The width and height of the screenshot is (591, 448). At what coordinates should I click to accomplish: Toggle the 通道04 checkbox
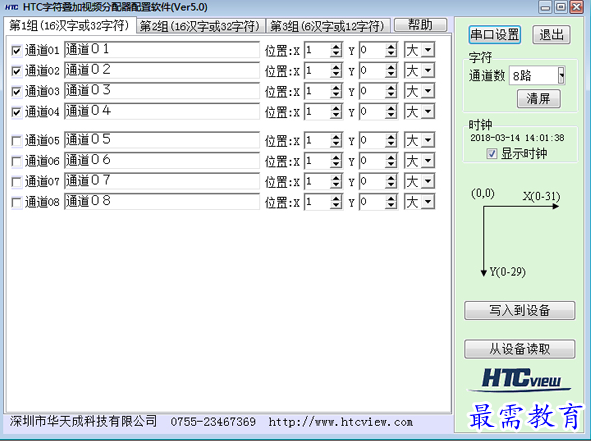(16, 112)
